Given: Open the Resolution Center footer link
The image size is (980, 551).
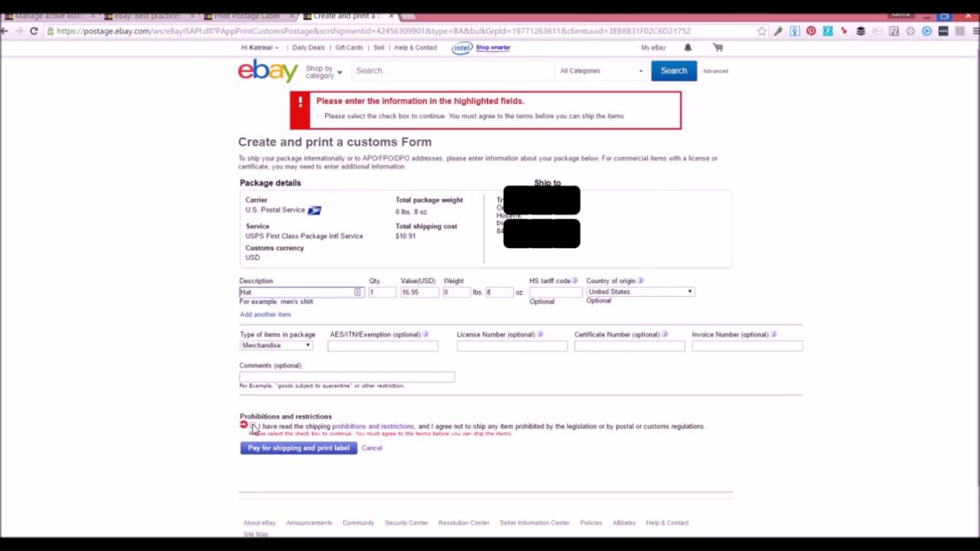Looking at the screenshot, I should [x=464, y=523].
